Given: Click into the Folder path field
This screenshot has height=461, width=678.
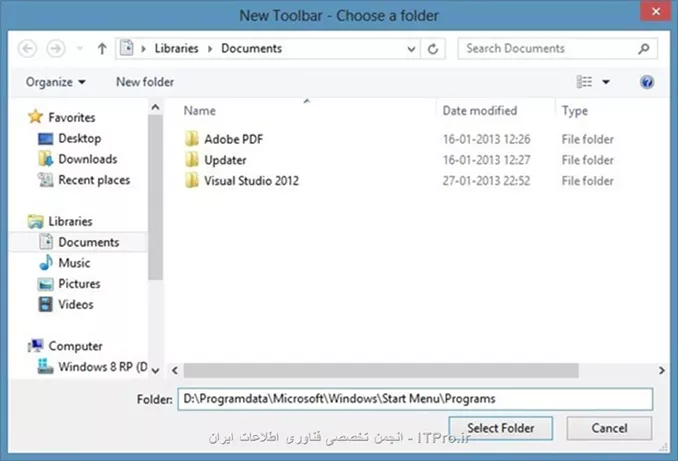Looking at the screenshot, I should [415, 399].
